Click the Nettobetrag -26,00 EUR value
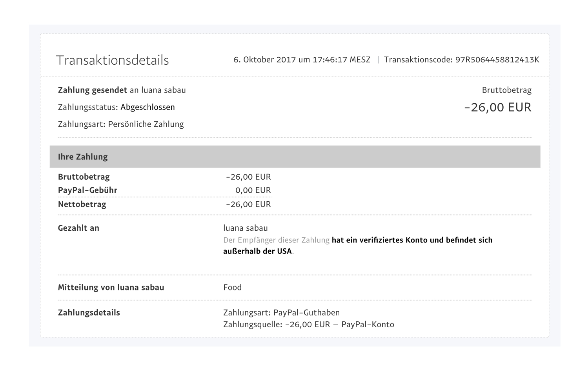 click(x=248, y=204)
